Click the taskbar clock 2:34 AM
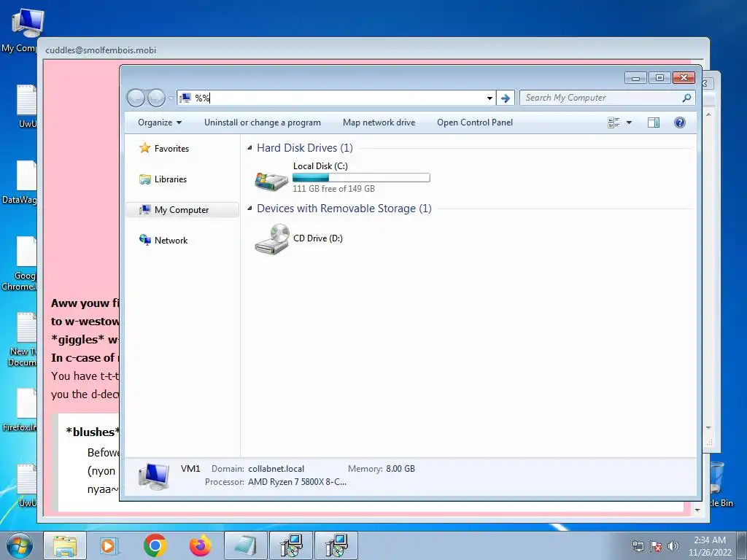Image resolution: width=747 pixels, height=560 pixels. tap(710, 546)
